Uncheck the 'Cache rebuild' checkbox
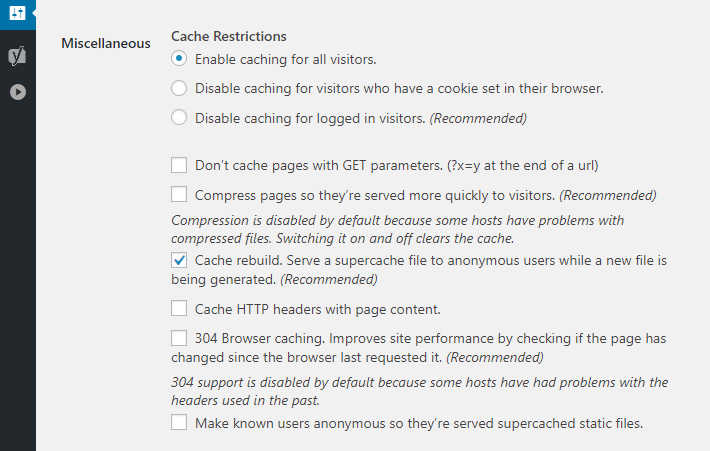The width and height of the screenshot is (710, 451). (179, 260)
